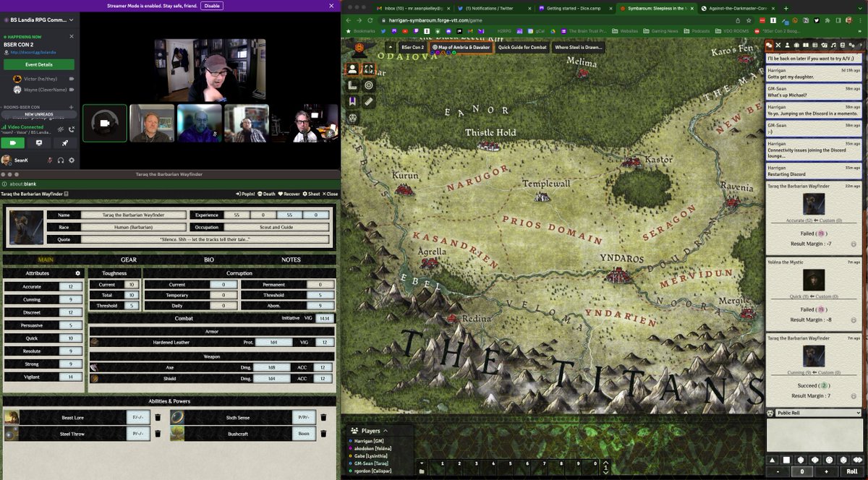Viewport: 868px width, 480px height.
Task: Click the Accurate attribute value field
Action: click(x=70, y=287)
